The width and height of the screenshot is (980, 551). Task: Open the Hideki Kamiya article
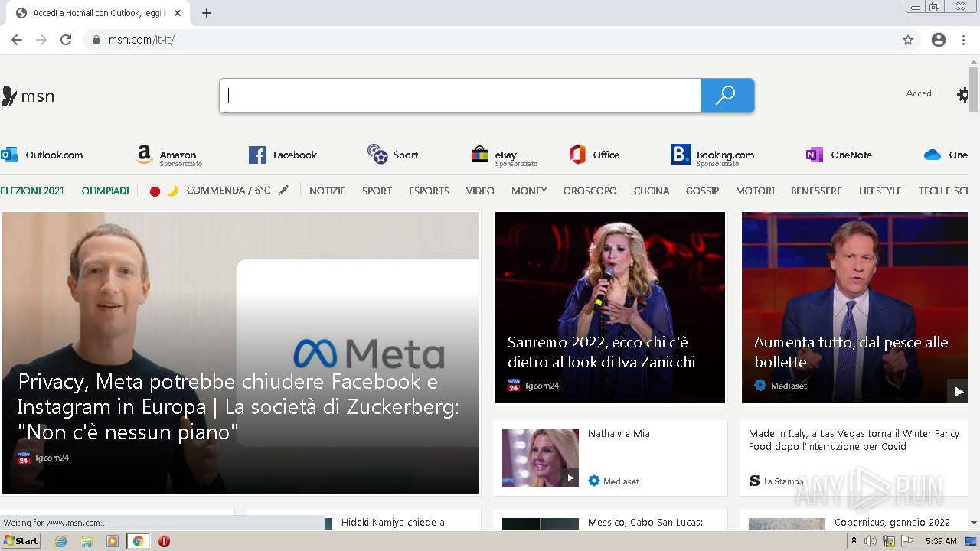pos(393,523)
